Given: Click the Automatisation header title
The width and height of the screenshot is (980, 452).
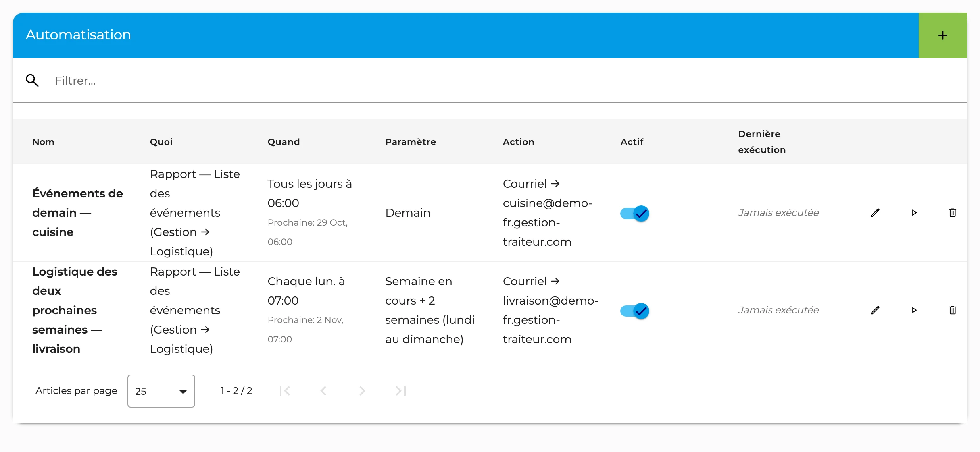Looking at the screenshot, I should [x=78, y=35].
